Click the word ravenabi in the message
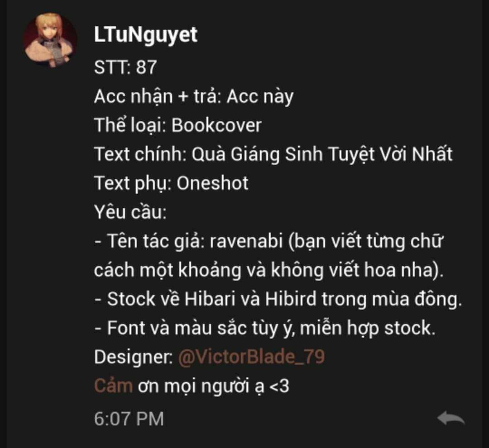 click(x=246, y=241)
